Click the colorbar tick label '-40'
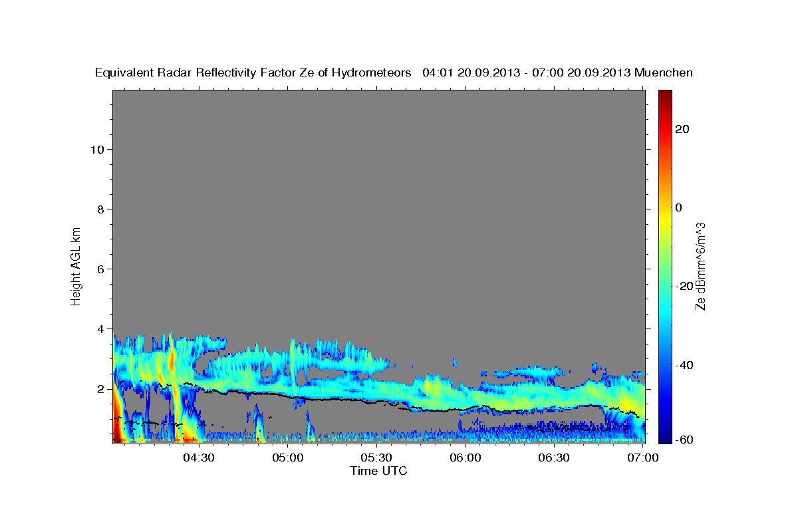This screenshot has width=798, height=532. 684,365
